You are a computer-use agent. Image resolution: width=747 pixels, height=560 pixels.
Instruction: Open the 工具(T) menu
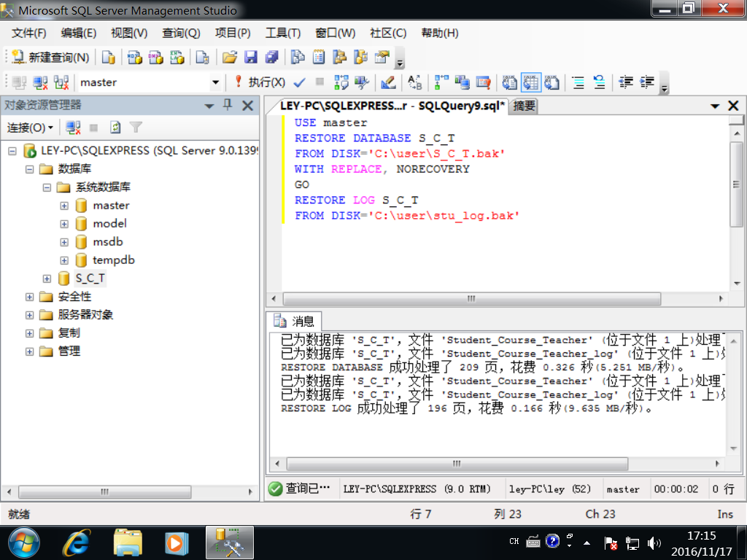tap(283, 33)
